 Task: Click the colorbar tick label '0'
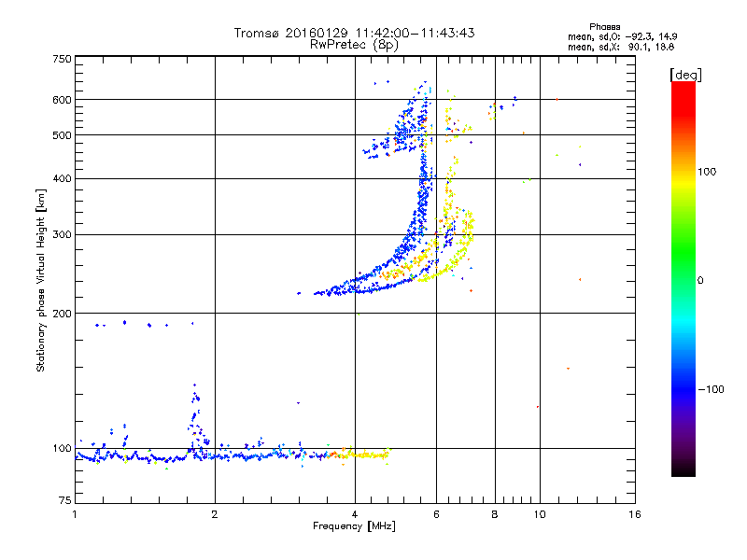700,281
